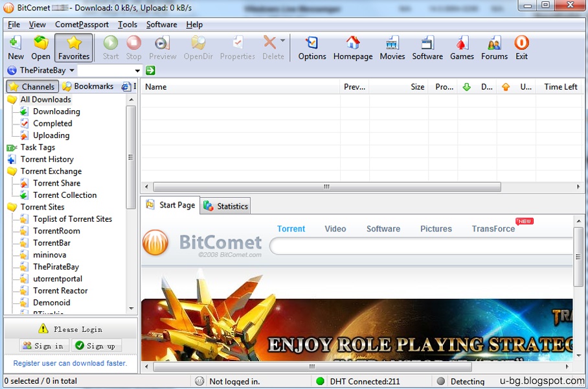
Task: Open a torrent with the Open button
Action: tap(41, 48)
